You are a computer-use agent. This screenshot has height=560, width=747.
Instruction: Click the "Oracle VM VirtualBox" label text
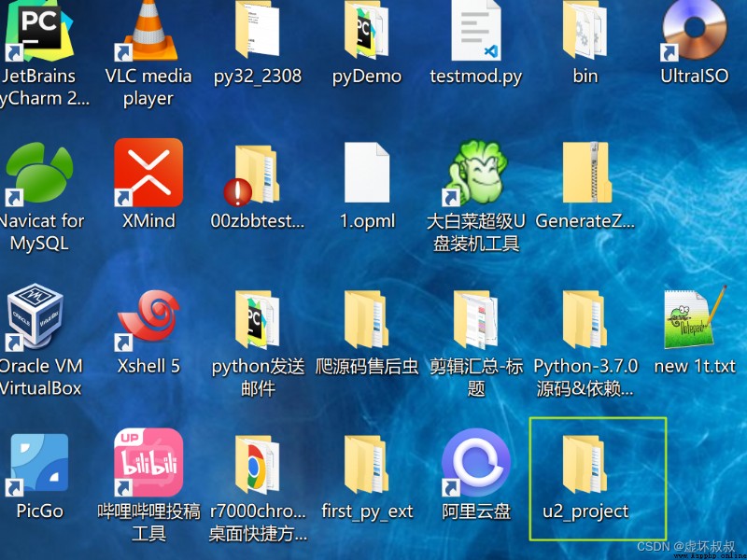point(40,377)
